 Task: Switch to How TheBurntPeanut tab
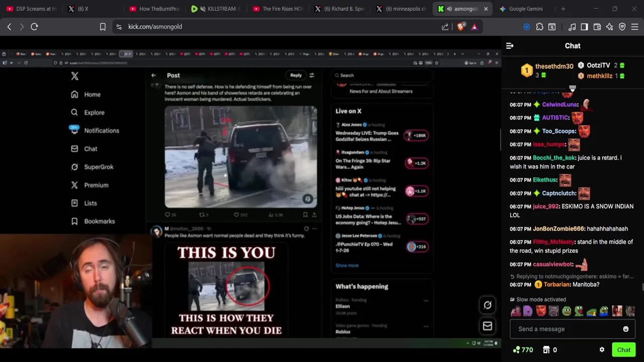coord(154,9)
